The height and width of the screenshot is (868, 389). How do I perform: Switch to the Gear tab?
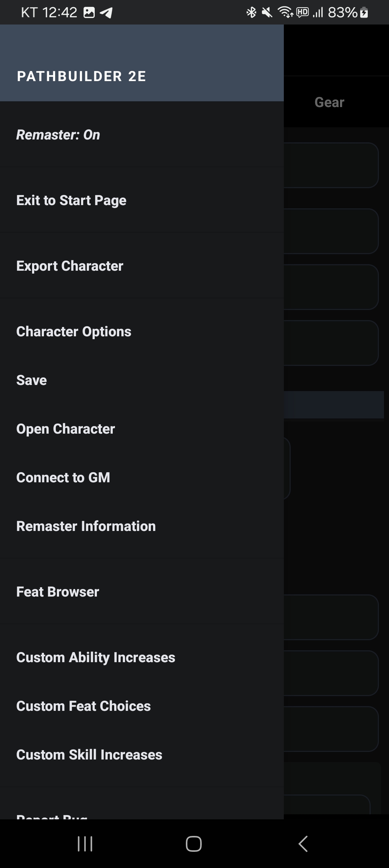click(329, 102)
